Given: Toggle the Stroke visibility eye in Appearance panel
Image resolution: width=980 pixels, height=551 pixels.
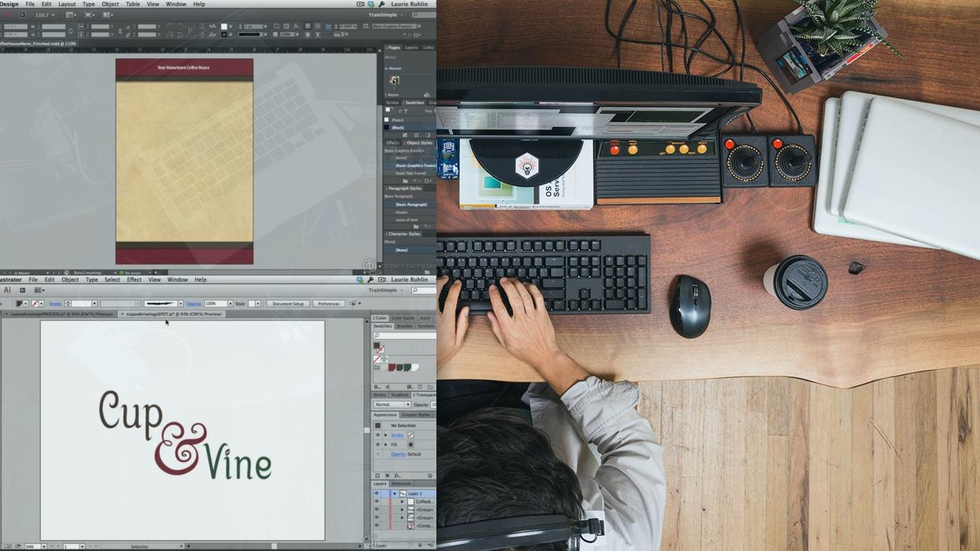Looking at the screenshot, I should [x=378, y=434].
